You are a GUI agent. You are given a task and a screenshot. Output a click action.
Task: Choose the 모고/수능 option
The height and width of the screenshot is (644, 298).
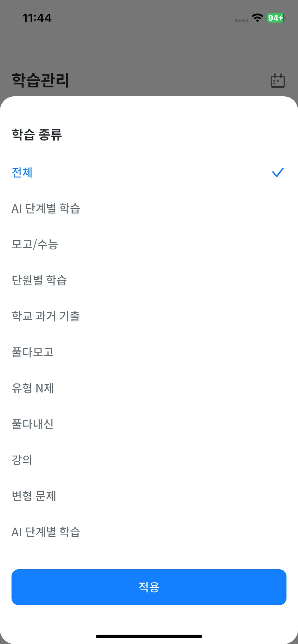pos(149,244)
